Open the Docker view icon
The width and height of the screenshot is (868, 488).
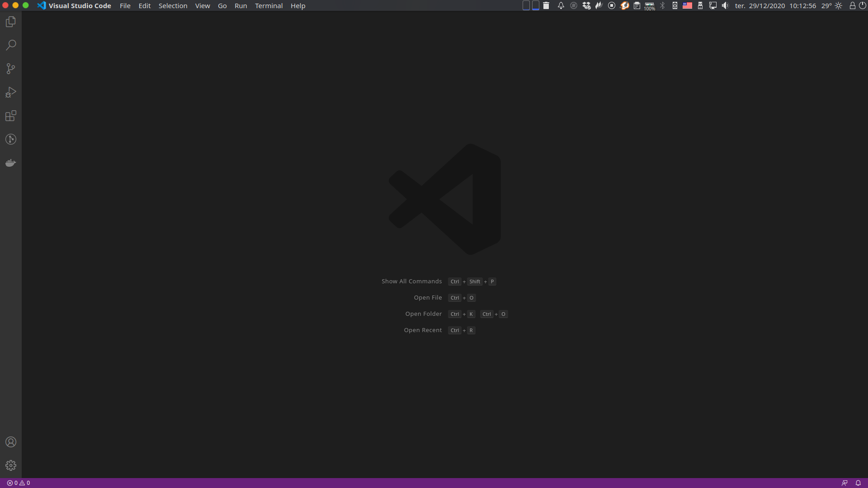coord(11,163)
